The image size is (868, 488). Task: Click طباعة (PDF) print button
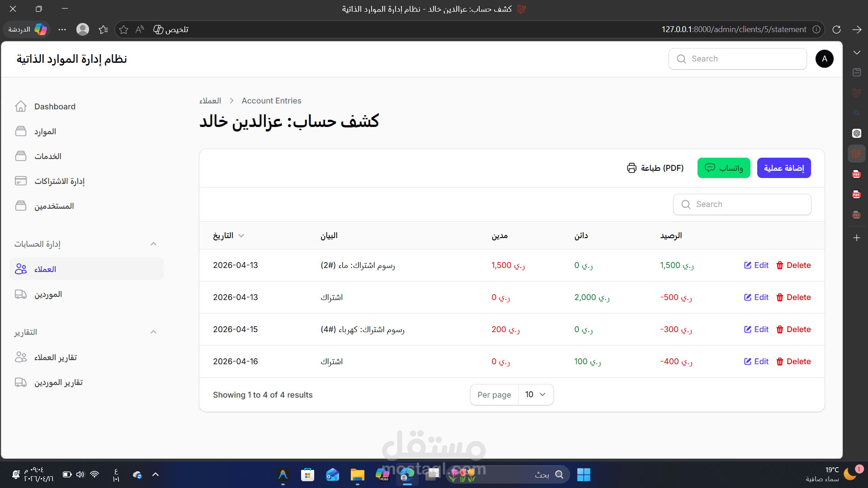click(655, 168)
